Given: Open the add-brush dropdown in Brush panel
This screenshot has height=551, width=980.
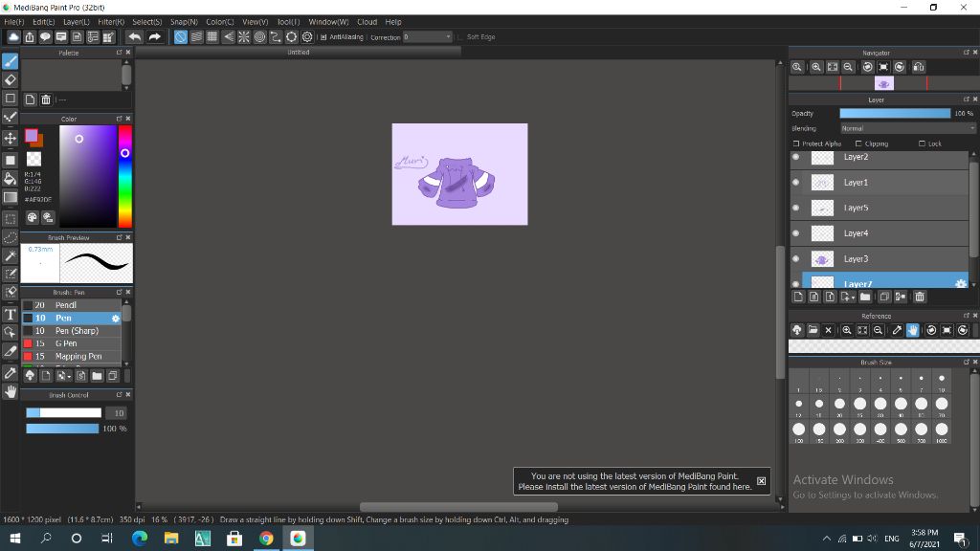Looking at the screenshot, I should pos(63,375).
